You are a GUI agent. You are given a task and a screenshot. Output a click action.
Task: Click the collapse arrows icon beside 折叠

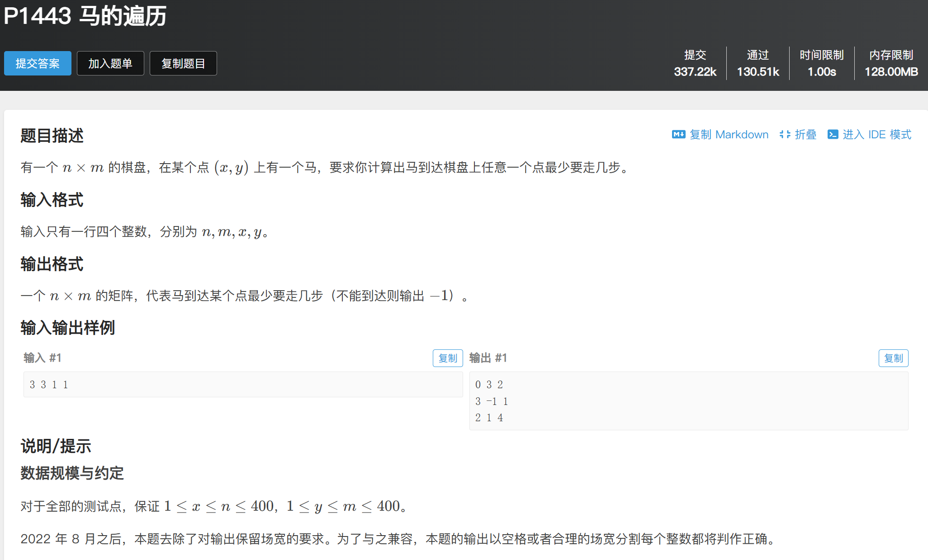(785, 135)
